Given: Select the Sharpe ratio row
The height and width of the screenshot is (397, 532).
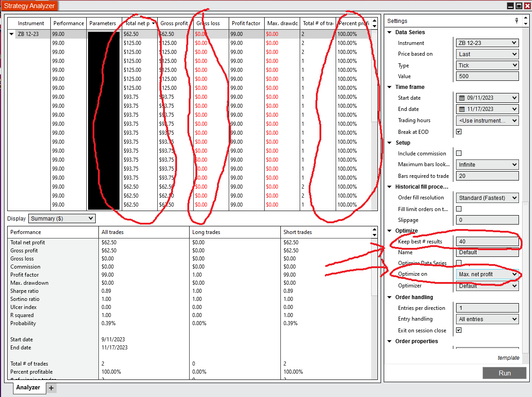Looking at the screenshot, I should click(x=190, y=291).
